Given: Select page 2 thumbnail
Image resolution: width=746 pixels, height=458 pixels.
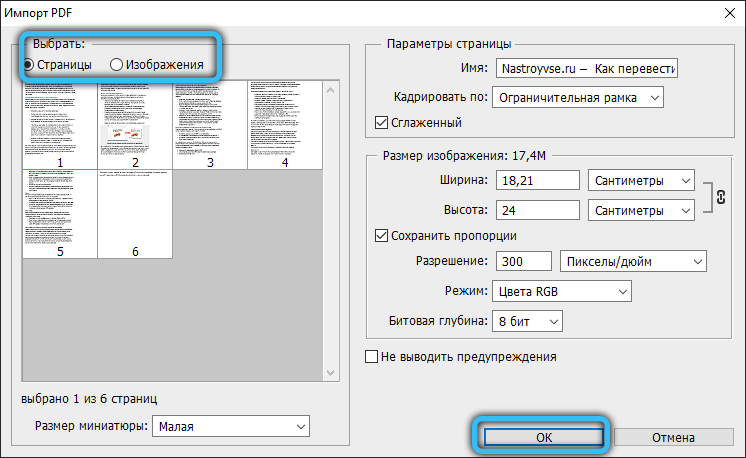Looking at the screenshot, I should coord(135,122).
